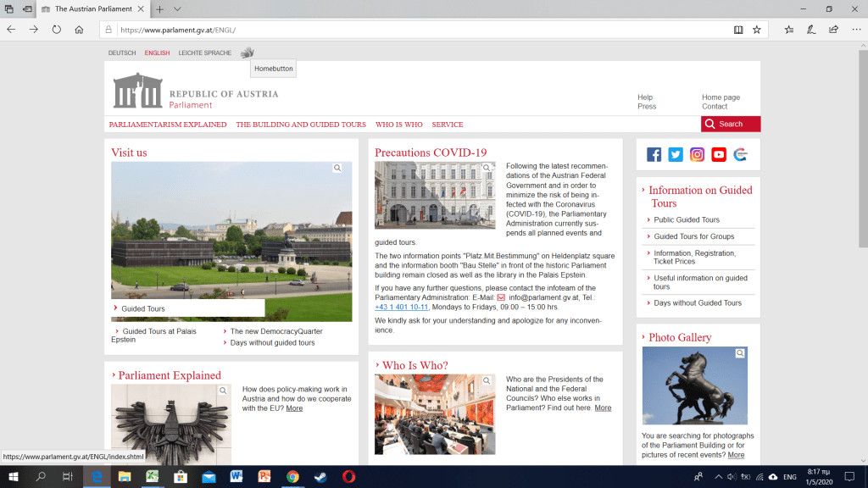Open Parliamentarism Explained menu
868x488 pixels.
pyautogui.click(x=168, y=125)
